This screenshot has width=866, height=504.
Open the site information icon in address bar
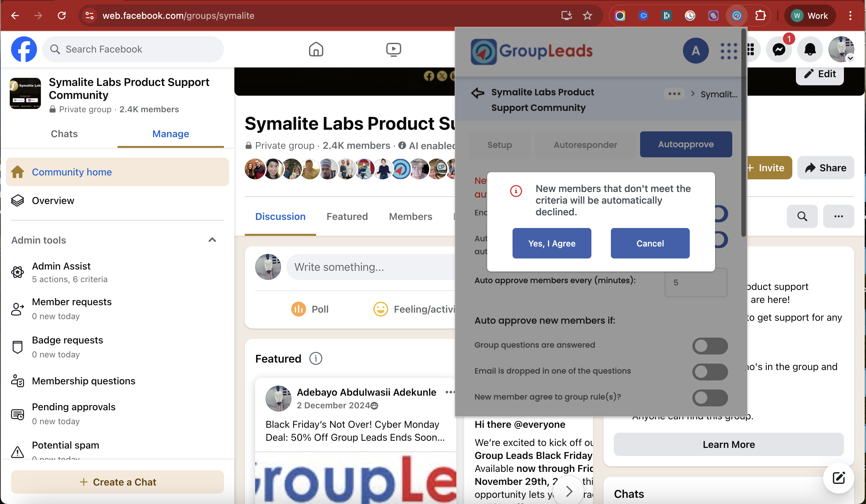90,16
